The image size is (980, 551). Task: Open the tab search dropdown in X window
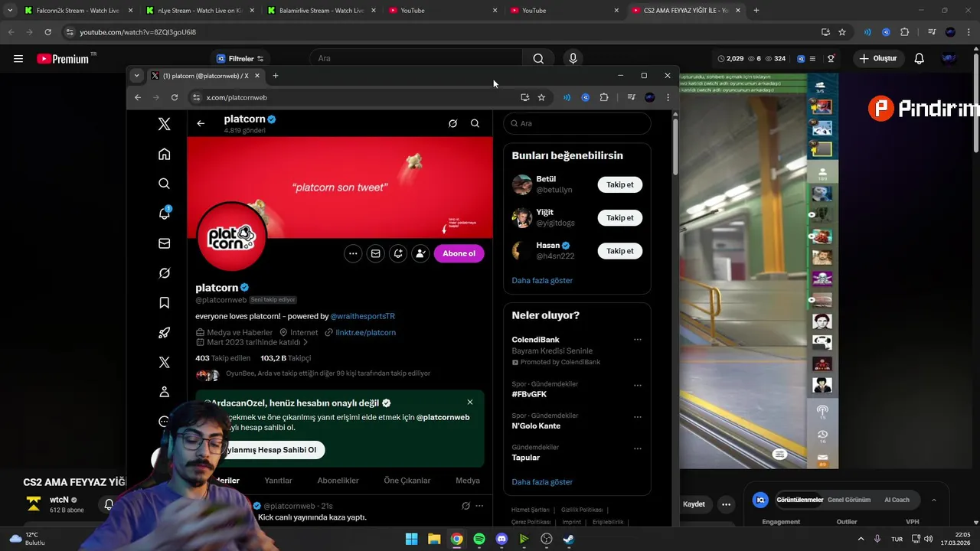tap(136, 76)
